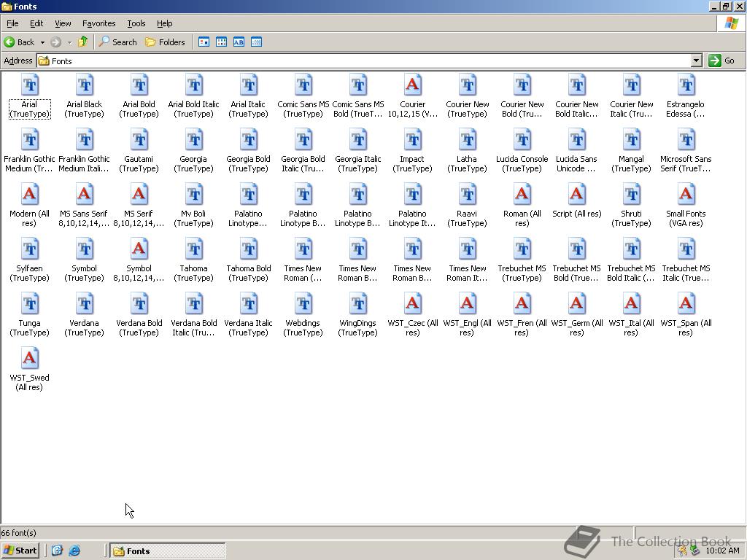Select the Tahoma (TrueType) font icon
The height and width of the screenshot is (560, 747).
pos(194,249)
